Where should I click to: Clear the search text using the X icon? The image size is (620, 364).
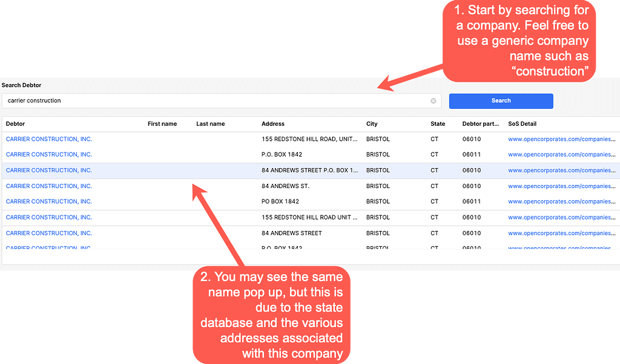tap(434, 100)
